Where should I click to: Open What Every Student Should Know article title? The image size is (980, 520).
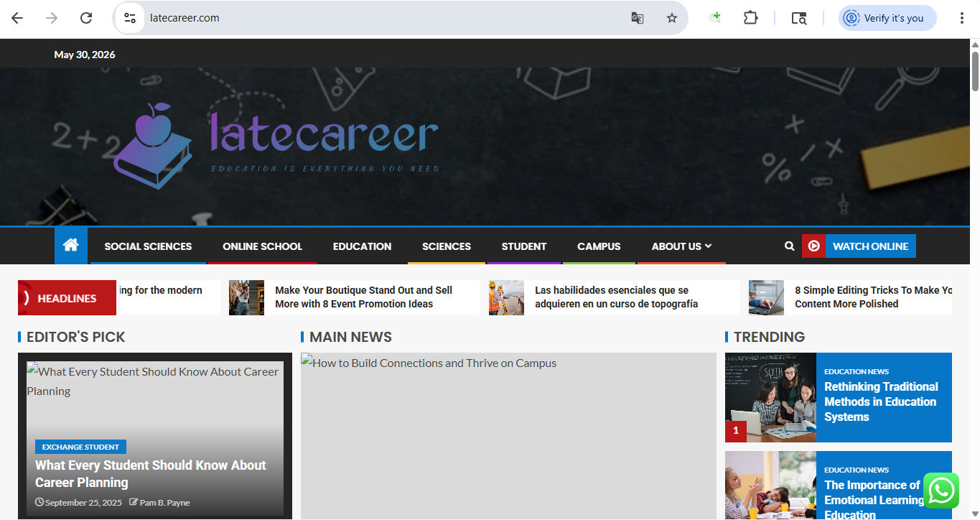151,473
